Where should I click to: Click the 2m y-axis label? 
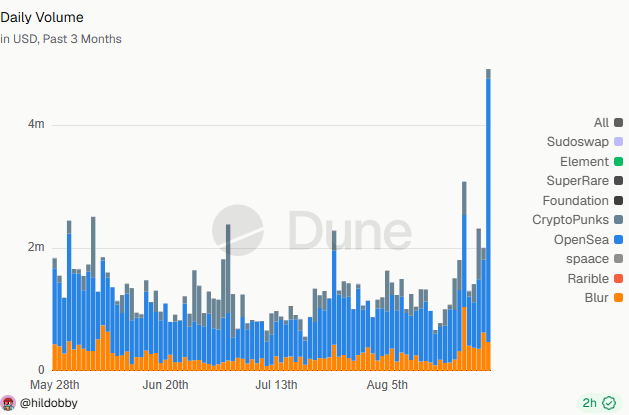click(x=36, y=247)
